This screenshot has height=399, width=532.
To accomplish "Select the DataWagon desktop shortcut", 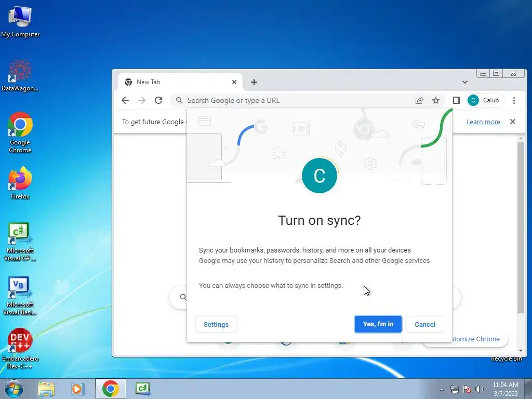I will pyautogui.click(x=20, y=75).
